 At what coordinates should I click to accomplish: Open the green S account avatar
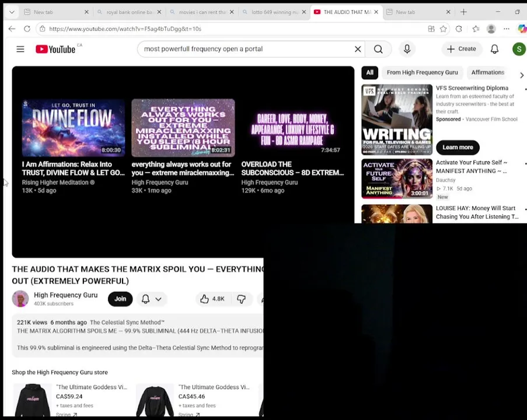tap(519, 49)
